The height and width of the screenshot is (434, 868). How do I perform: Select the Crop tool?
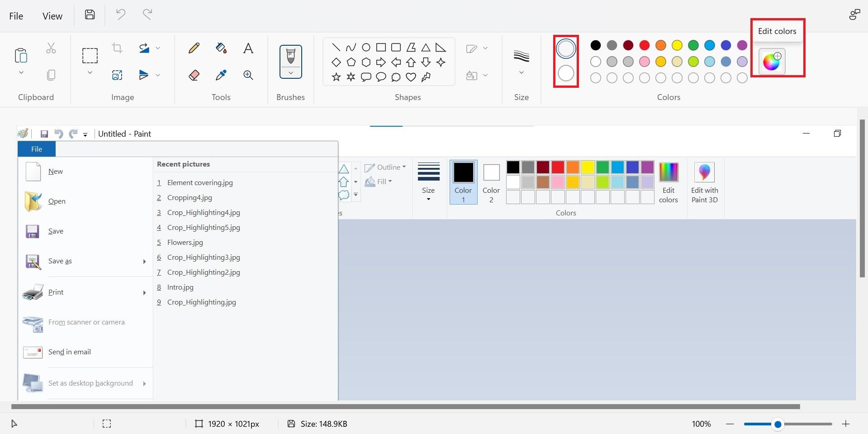click(x=117, y=48)
